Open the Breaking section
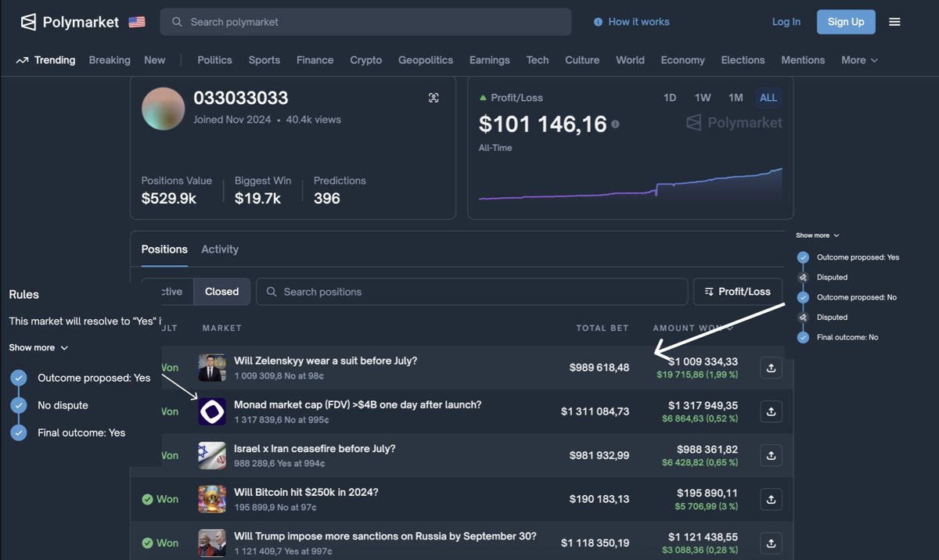939x560 pixels. 110,60
